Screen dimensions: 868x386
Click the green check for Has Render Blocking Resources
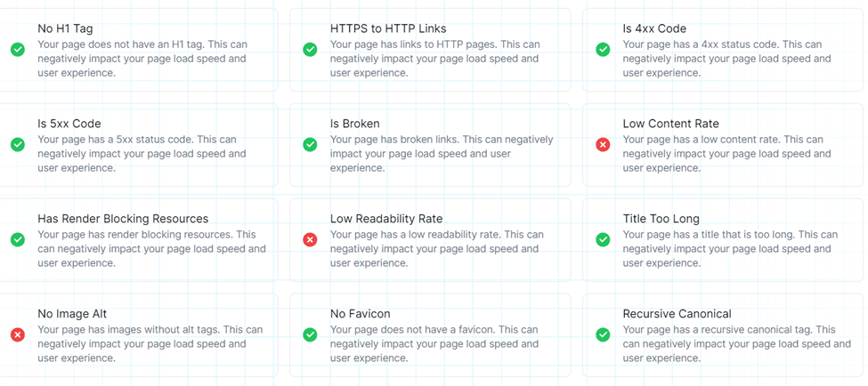18,240
